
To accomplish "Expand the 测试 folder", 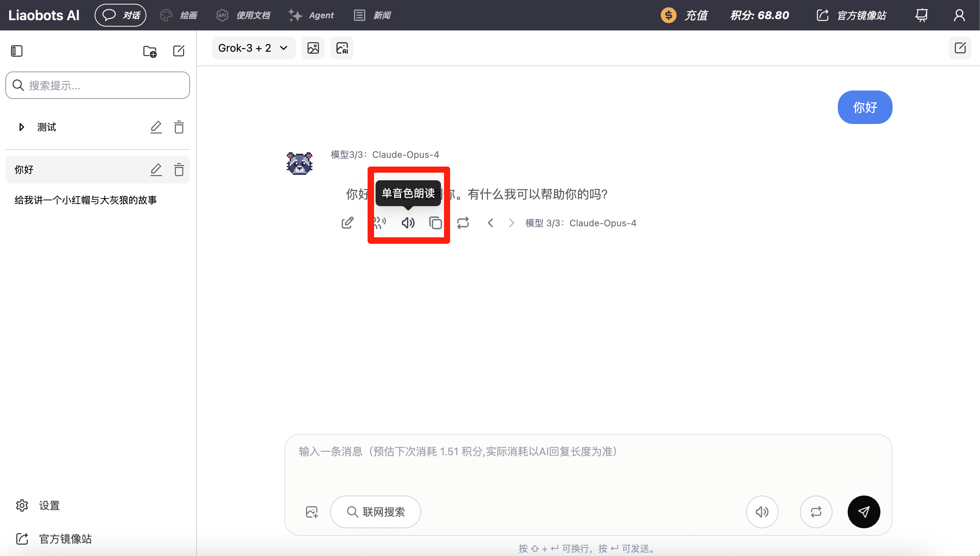I will (22, 127).
